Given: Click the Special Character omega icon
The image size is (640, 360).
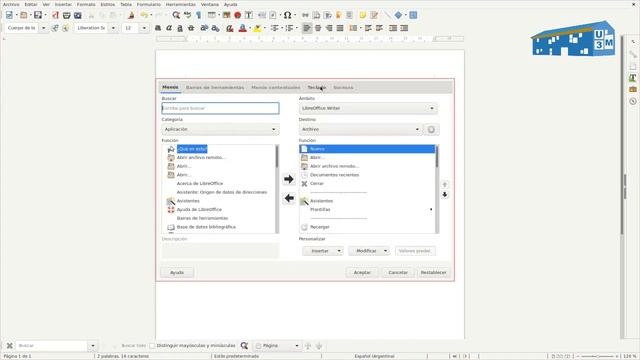Looking at the screenshot, I should click(287, 15).
